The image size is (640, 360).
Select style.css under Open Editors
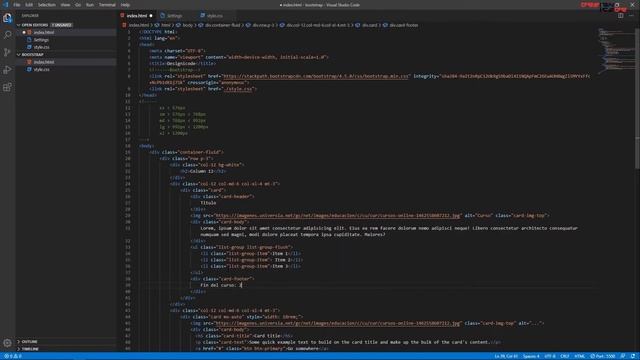click(x=42, y=47)
